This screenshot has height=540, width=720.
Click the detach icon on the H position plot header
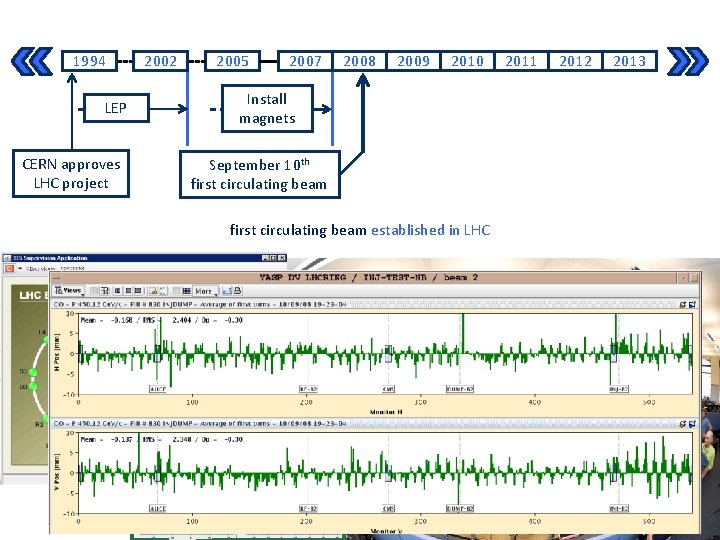(x=692, y=304)
